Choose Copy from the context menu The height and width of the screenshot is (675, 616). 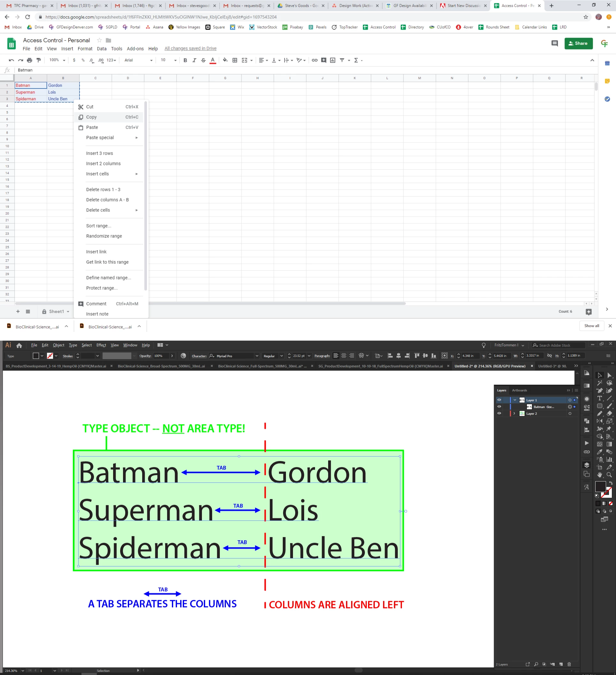pyautogui.click(x=91, y=117)
